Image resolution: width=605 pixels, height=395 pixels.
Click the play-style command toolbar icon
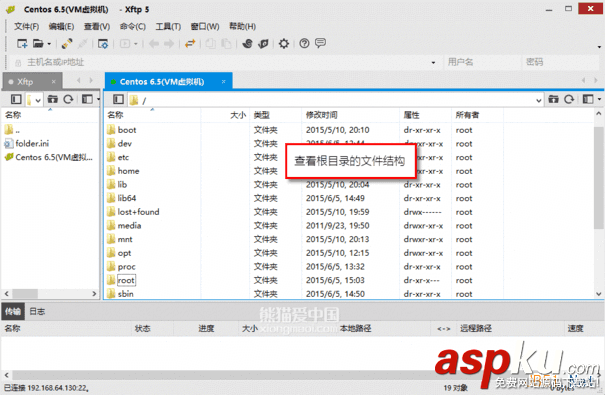[x=125, y=44]
